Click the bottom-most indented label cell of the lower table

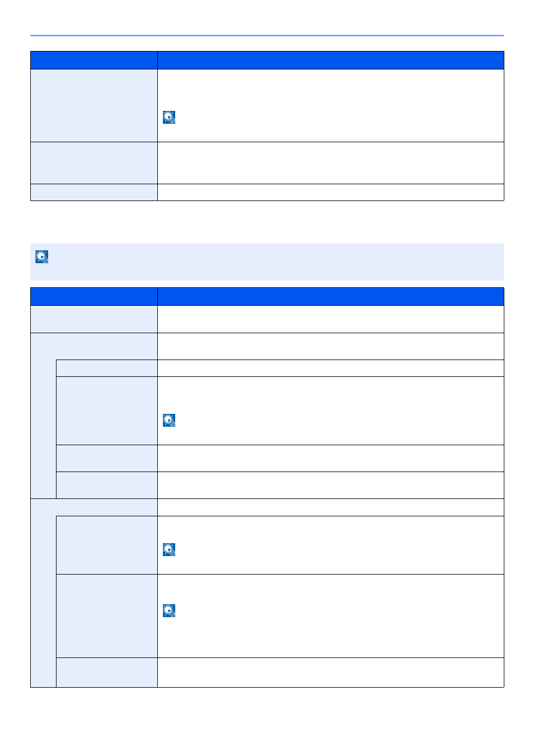107,672
